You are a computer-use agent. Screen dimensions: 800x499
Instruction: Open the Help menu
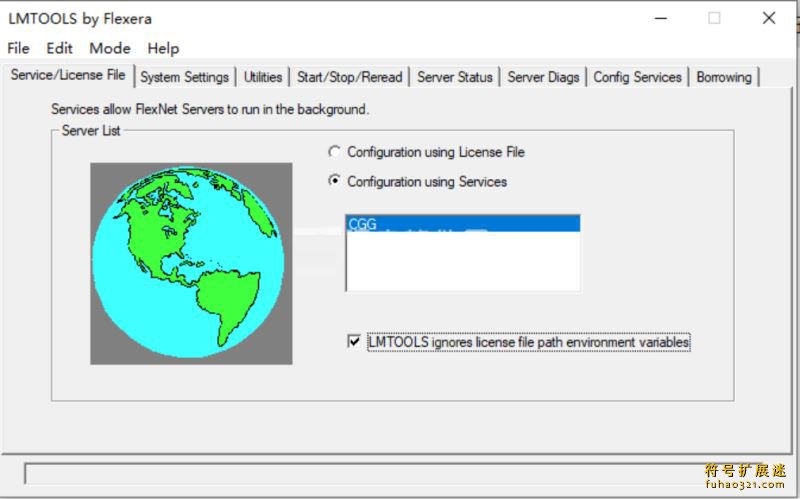[x=163, y=48]
